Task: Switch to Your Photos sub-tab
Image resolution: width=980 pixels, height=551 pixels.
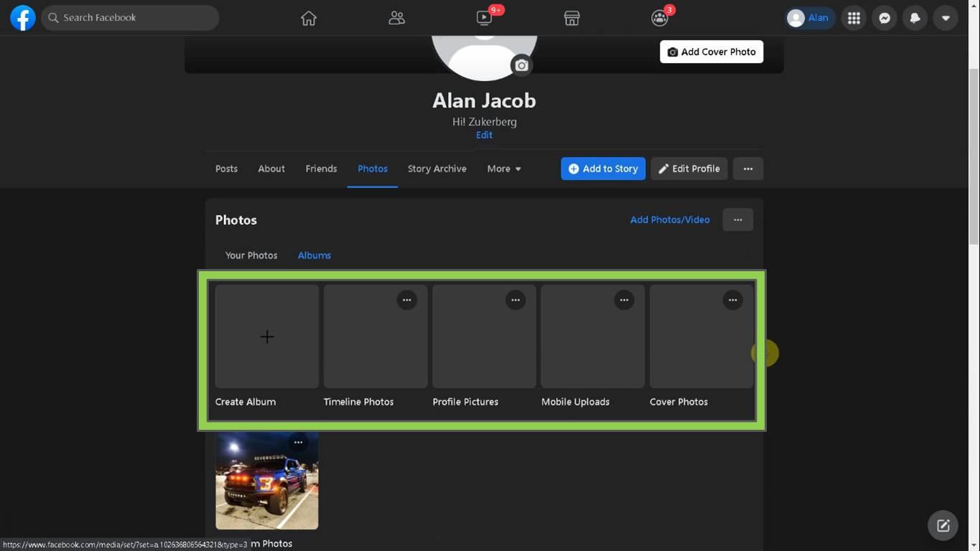Action: (251, 255)
